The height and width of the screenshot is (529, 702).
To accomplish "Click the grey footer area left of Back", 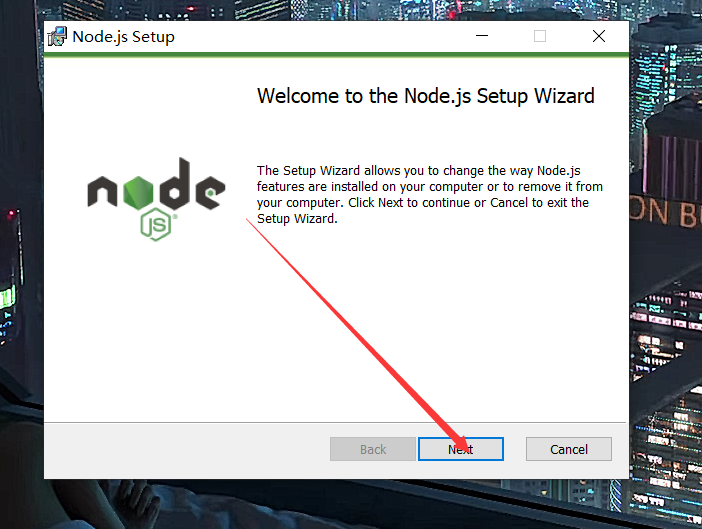I will click(x=187, y=450).
